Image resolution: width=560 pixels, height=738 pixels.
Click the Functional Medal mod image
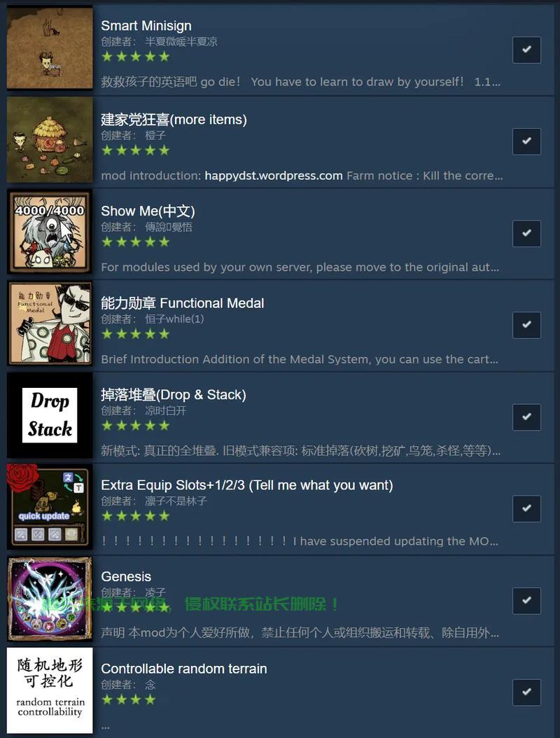pos(50,323)
